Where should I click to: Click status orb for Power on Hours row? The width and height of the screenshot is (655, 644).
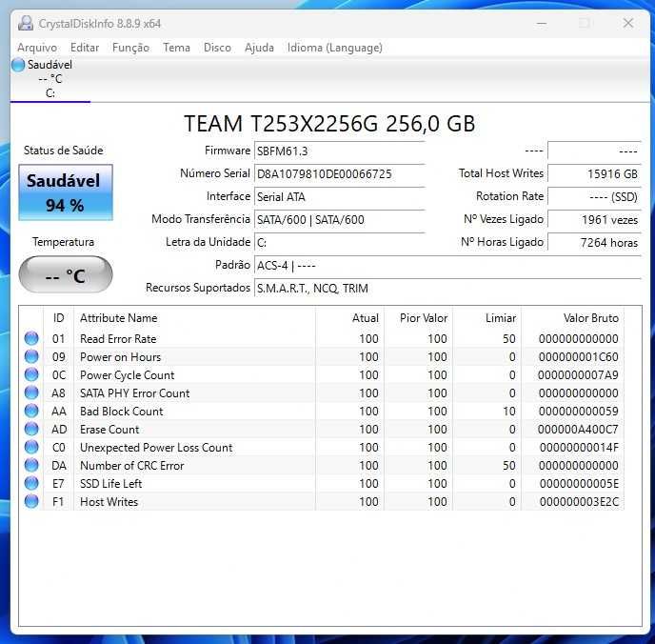tap(31, 356)
